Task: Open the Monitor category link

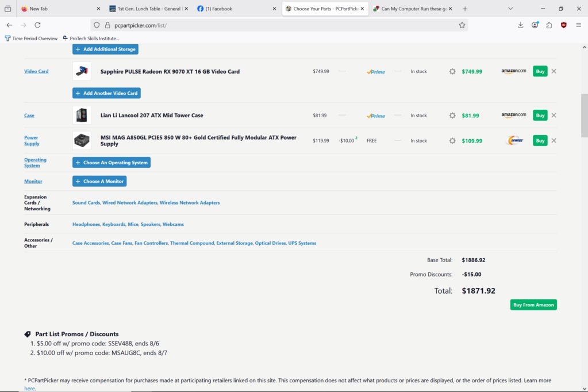Action: pos(33,181)
